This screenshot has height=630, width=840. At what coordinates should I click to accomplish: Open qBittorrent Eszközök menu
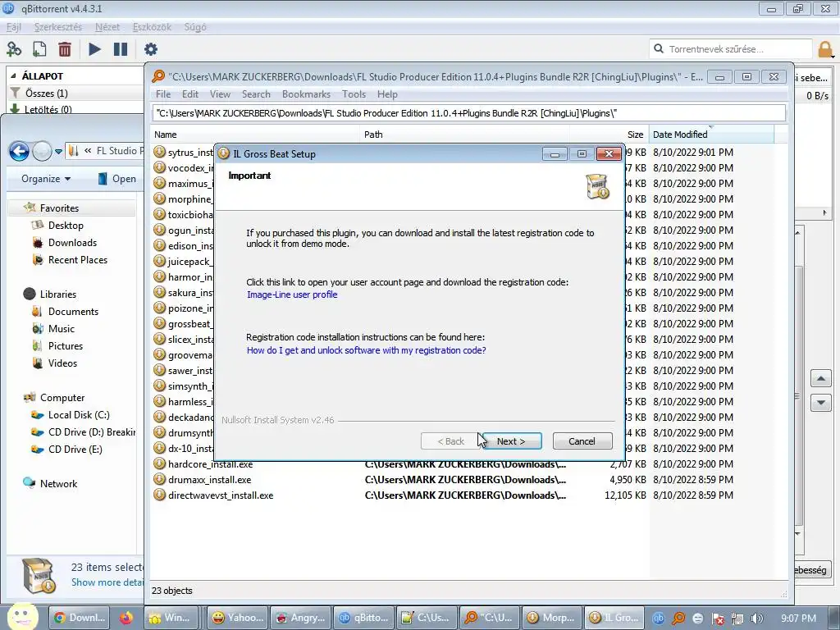pyautogui.click(x=152, y=27)
